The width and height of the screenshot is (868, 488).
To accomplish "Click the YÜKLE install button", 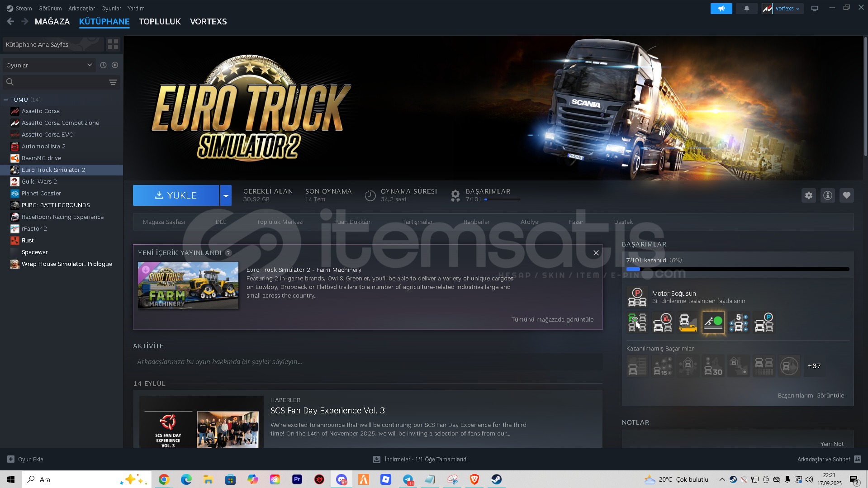I will tap(176, 195).
